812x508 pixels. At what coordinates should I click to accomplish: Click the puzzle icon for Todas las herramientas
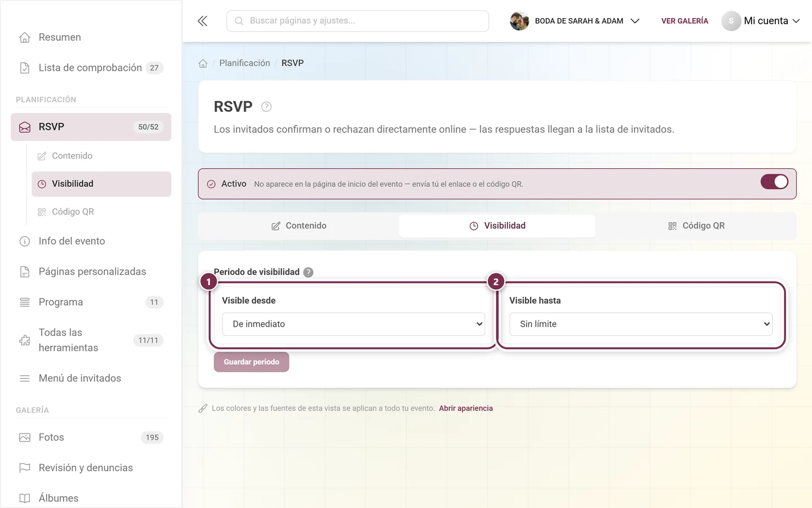[x=25, y=340]
